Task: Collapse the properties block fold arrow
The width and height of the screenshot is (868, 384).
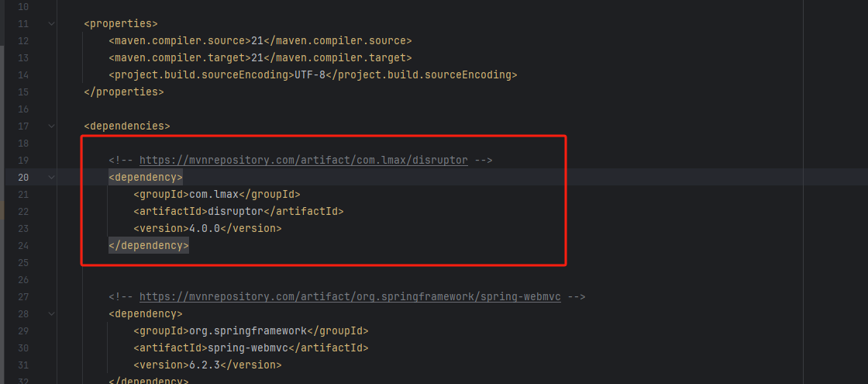Action: click(x=51, y=24)
